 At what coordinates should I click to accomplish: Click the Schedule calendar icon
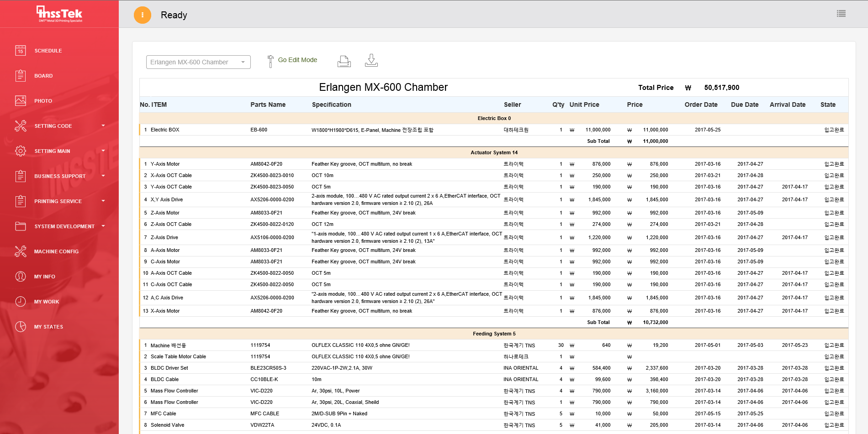coord(21,51)
